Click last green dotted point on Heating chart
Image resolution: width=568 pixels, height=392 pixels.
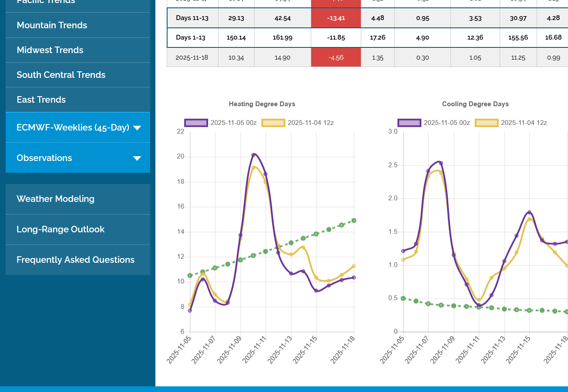[x=354, y=221]
